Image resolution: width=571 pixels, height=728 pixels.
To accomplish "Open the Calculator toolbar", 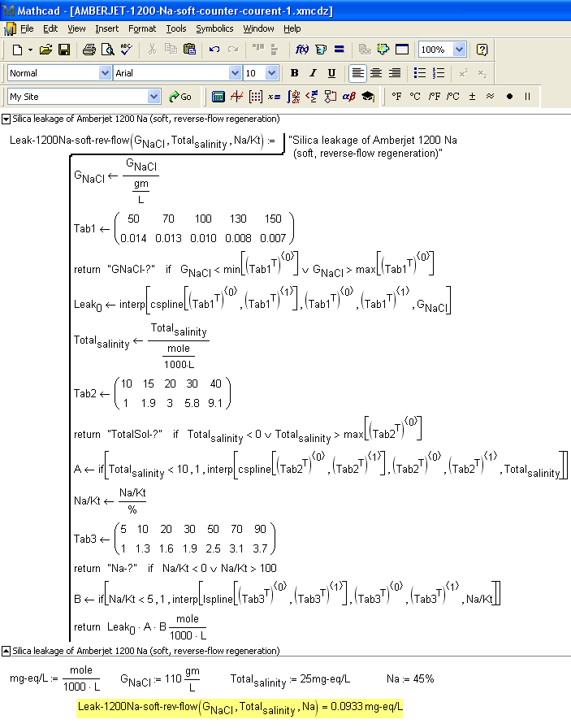I will point(218,97).
